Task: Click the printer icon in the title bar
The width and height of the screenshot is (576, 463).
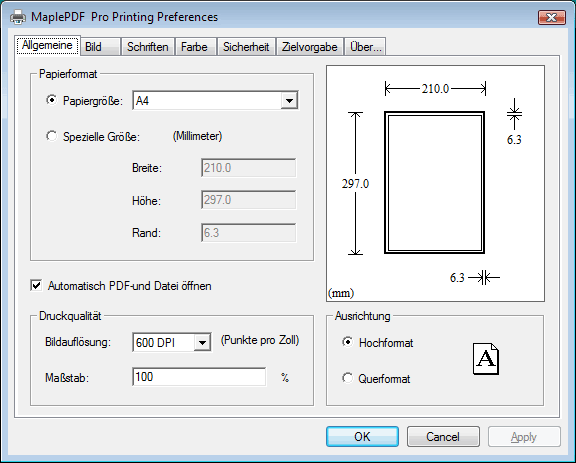Action: click(18, 17)
